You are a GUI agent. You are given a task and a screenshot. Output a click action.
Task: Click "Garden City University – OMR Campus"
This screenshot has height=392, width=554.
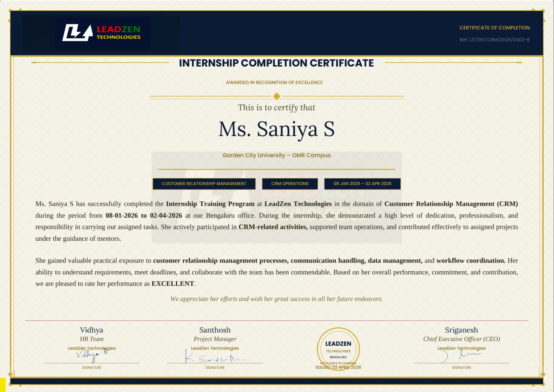click(x=277, y=155)
